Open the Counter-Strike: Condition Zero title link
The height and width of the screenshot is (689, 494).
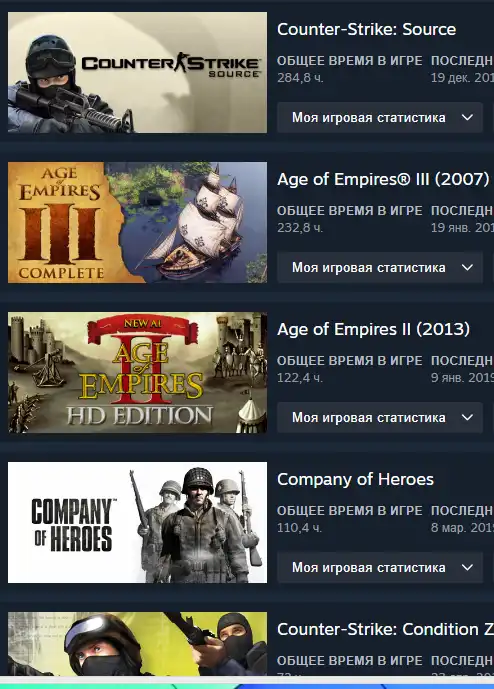pyautogui.click(x=385, y=629)
